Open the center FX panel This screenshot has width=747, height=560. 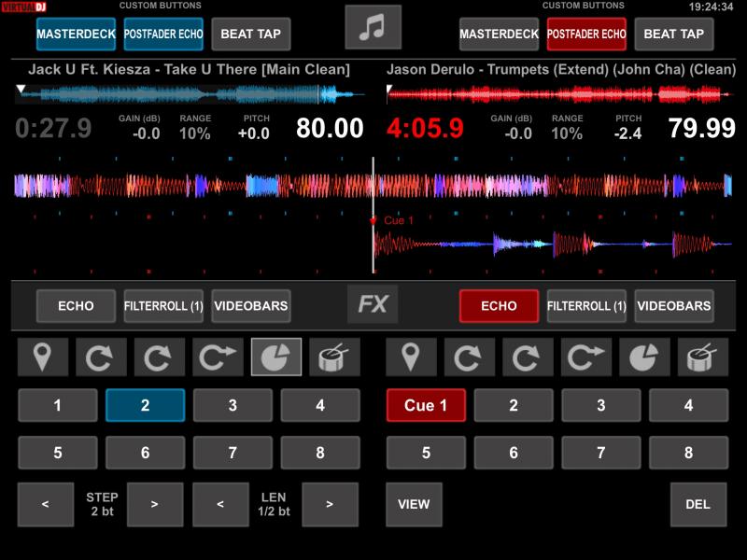[373, 304]
